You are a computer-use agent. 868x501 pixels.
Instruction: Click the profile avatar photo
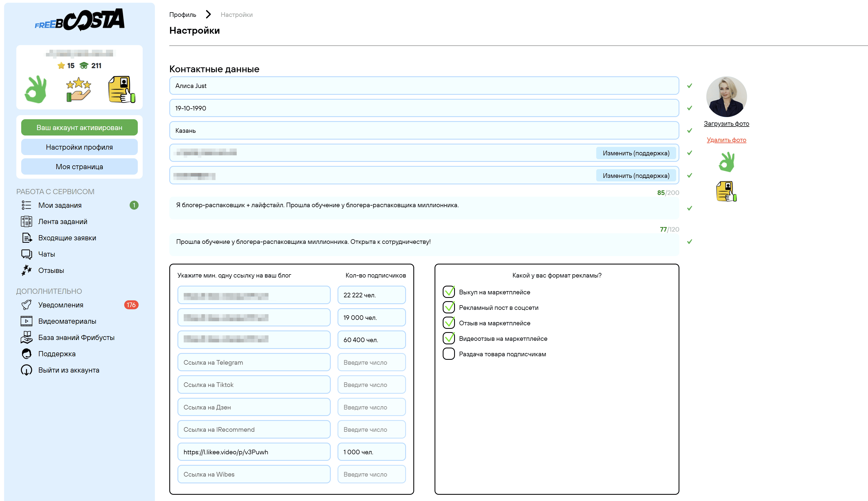[x=726, y=97]
